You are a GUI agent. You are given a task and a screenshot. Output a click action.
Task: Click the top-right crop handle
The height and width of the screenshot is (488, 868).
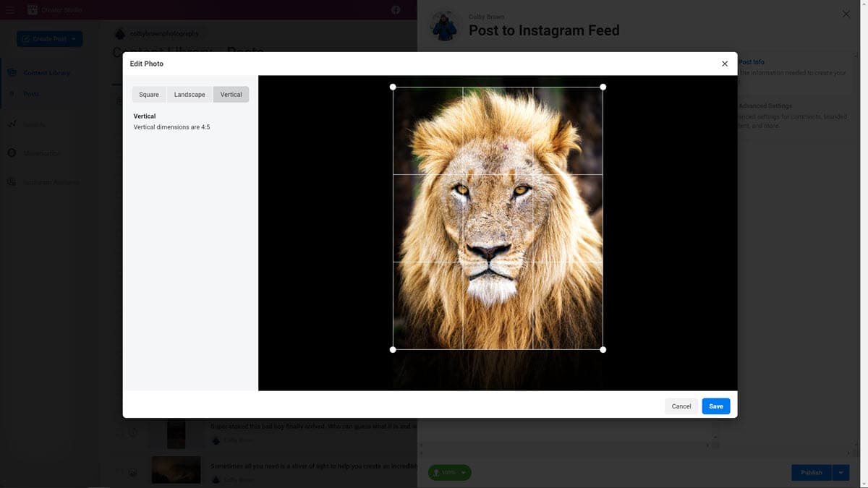[603, 87]
